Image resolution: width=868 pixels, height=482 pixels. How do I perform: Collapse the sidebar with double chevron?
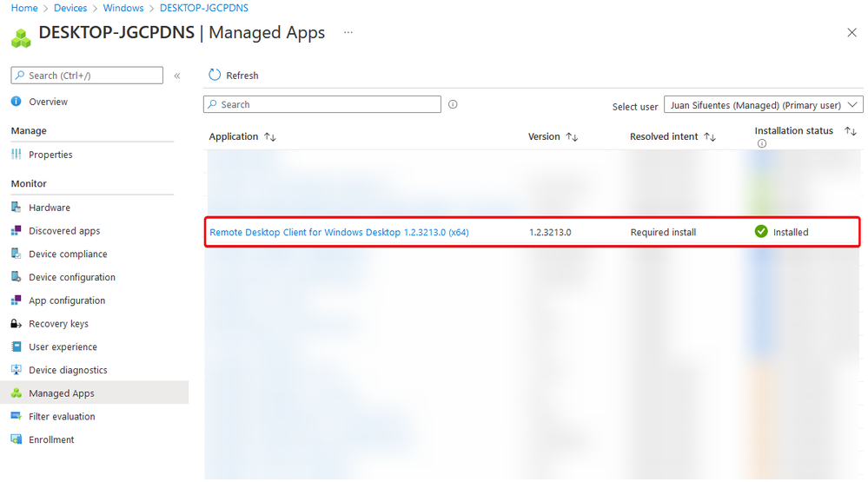177,76
